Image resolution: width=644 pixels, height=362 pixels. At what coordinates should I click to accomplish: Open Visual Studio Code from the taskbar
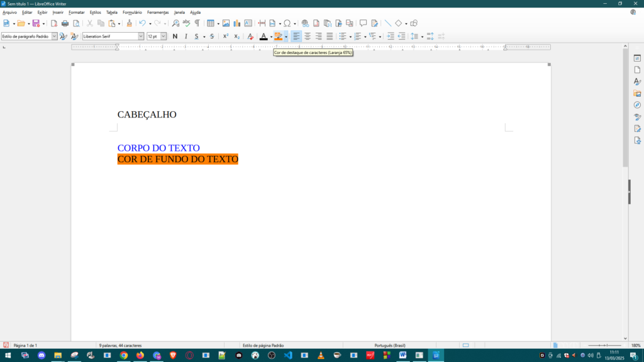pyautogui.click(x=288, y=356)
